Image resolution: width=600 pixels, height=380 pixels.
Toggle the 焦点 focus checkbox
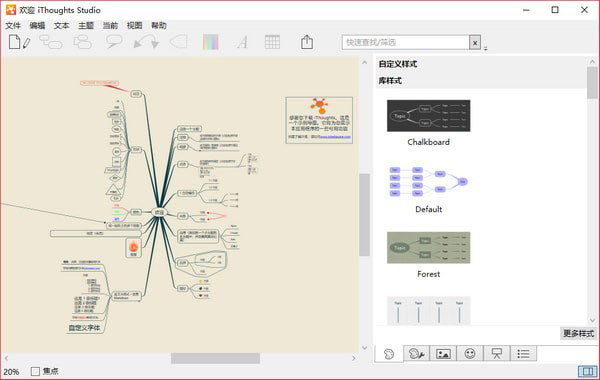[35, 371]
